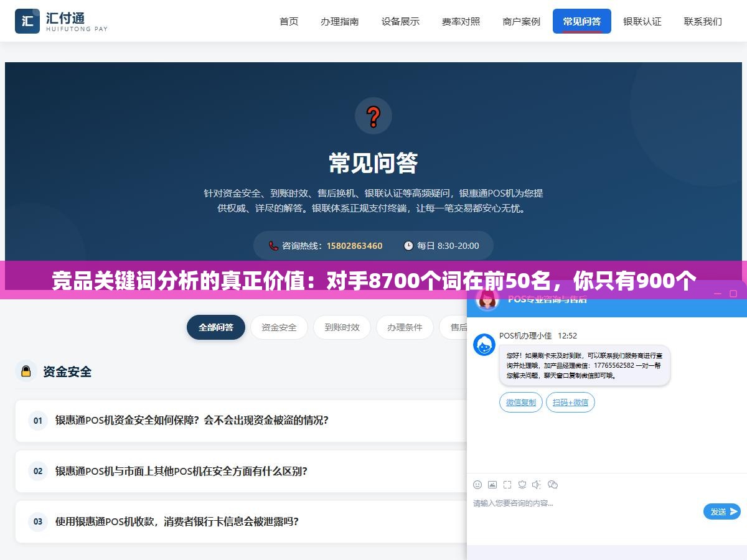Select the partially hidden 售后 filter tab
747x560 pixels.
click(453, 327)
